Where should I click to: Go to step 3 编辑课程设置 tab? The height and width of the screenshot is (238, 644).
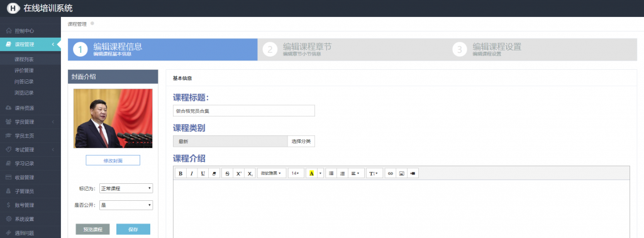(542, 50)
